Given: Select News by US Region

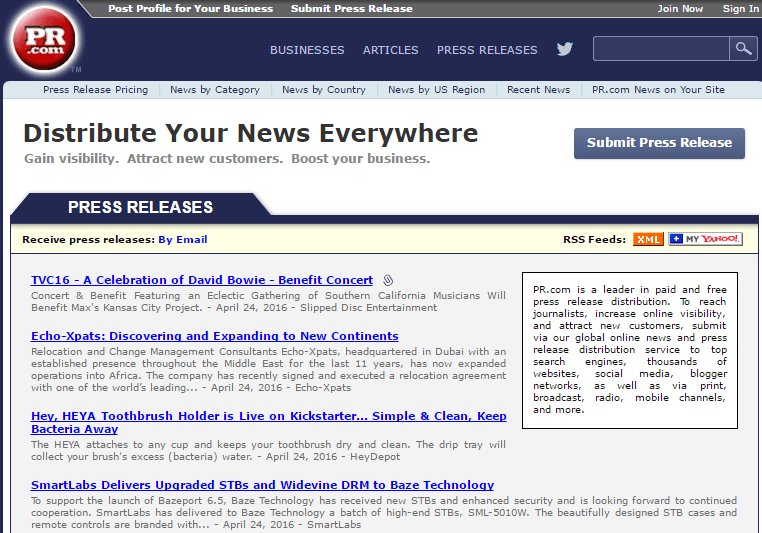Looking at the screenshot, I should (x=436, y=90).
